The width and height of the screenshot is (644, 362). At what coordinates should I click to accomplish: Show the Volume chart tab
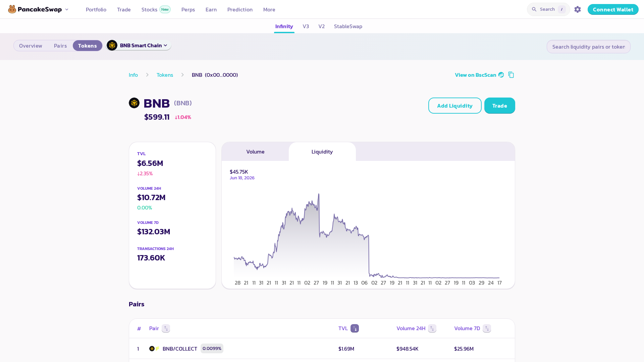point(255,152)
